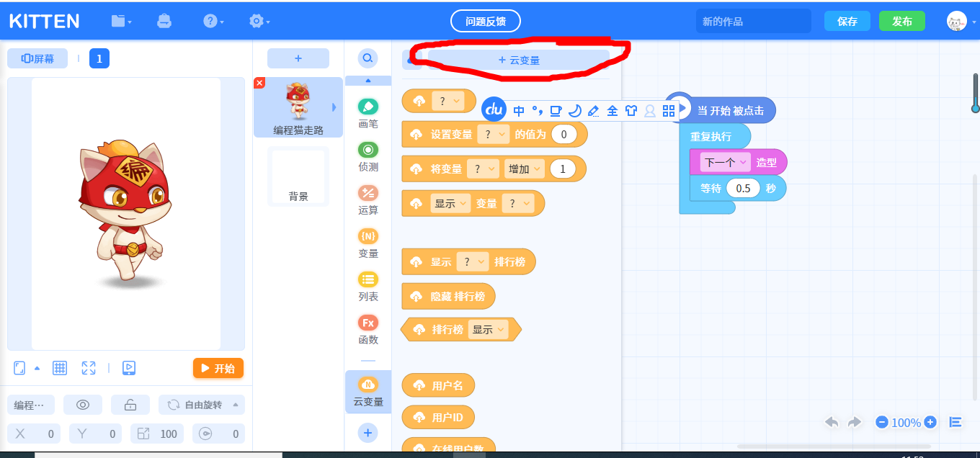This screenshot has width=980, height=458.
Task: Open the '?' dropdown in 将变量 block
Action: coord(483,169)
